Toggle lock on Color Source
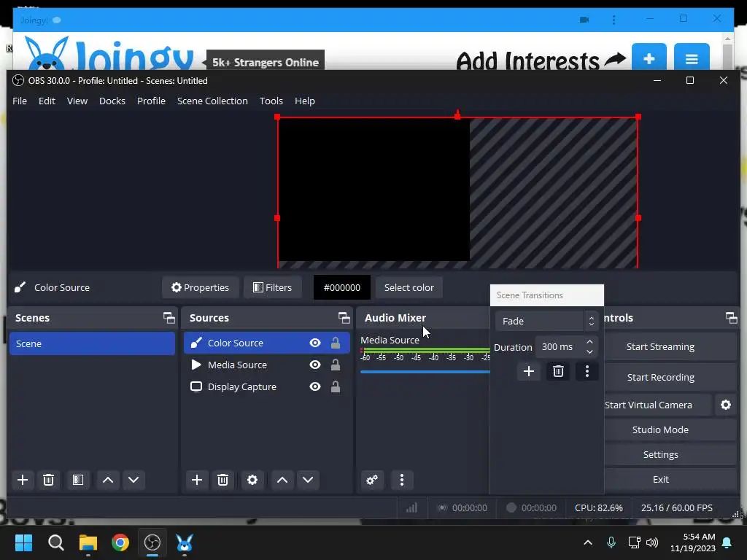 pyautogui.click(x=336, y=343)
